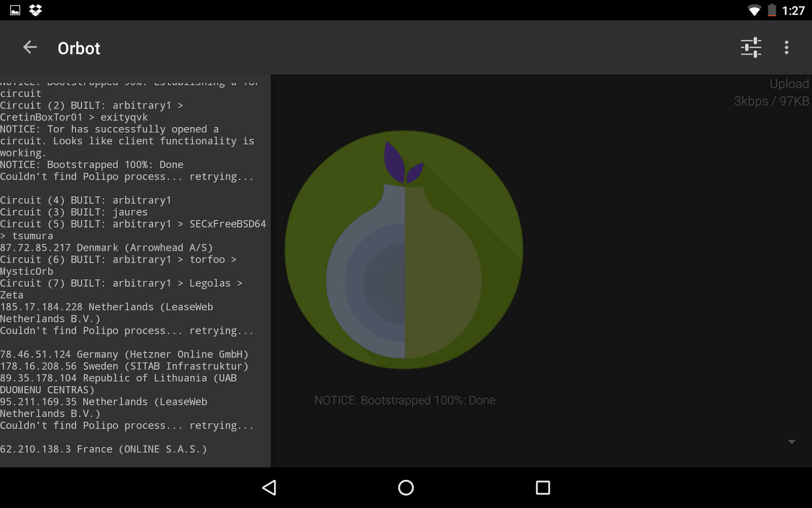
Task: Tap the Upload label
Action: (789, 84)
